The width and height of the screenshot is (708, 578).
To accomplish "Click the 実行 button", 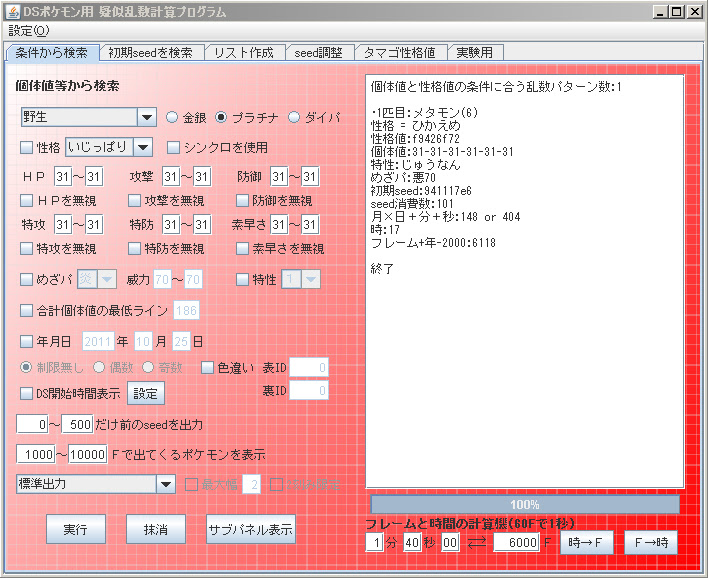I will tap(75, 529).
